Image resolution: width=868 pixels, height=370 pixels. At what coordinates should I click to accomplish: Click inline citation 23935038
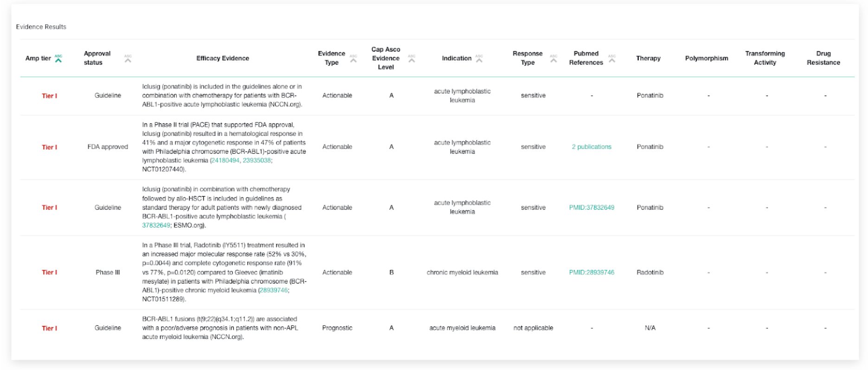tap(257, 160)
